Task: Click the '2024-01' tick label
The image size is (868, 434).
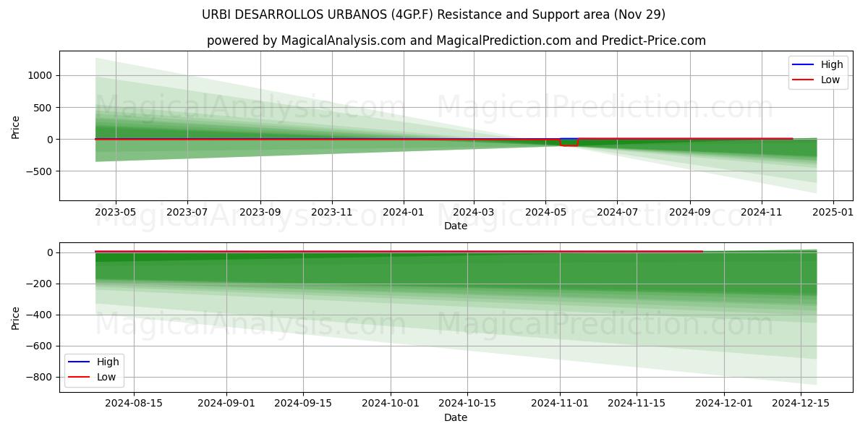Action: click(x=403, y=213)
